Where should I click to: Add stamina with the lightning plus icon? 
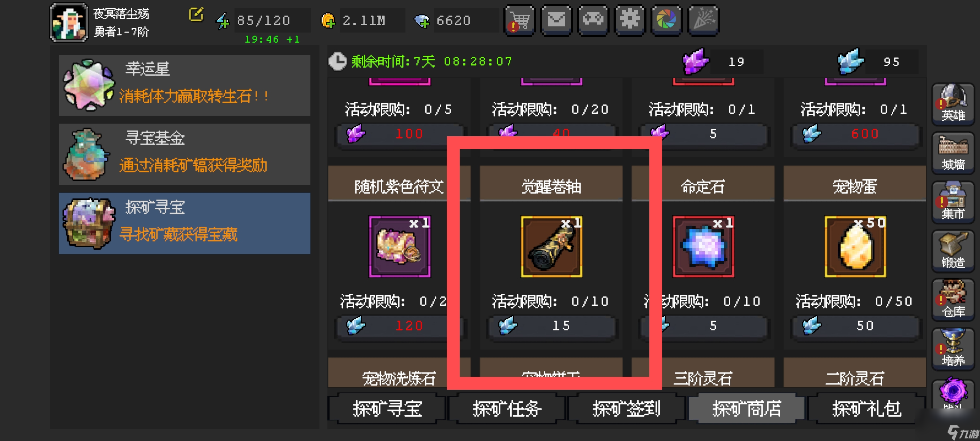223,21
